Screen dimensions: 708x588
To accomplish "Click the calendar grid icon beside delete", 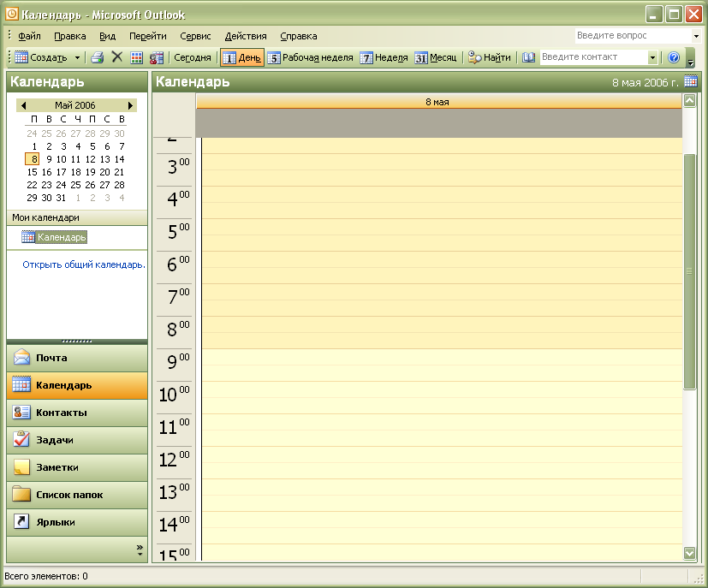I will tap(136, 57).
